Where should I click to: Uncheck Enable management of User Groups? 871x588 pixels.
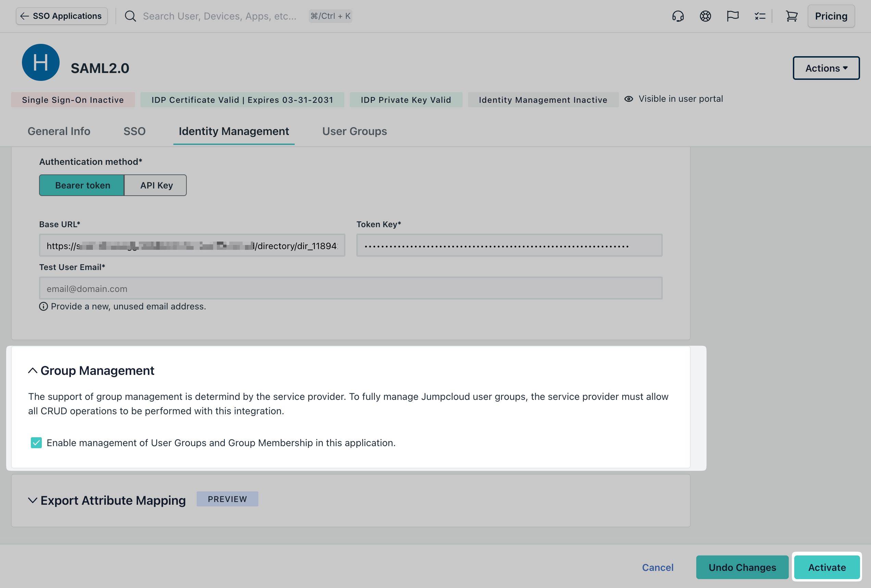36,443
